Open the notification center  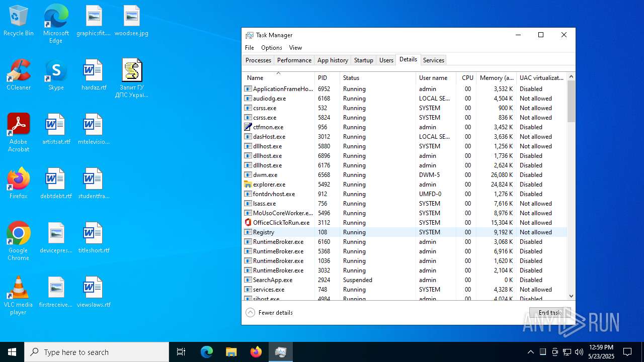pos(627,352)
